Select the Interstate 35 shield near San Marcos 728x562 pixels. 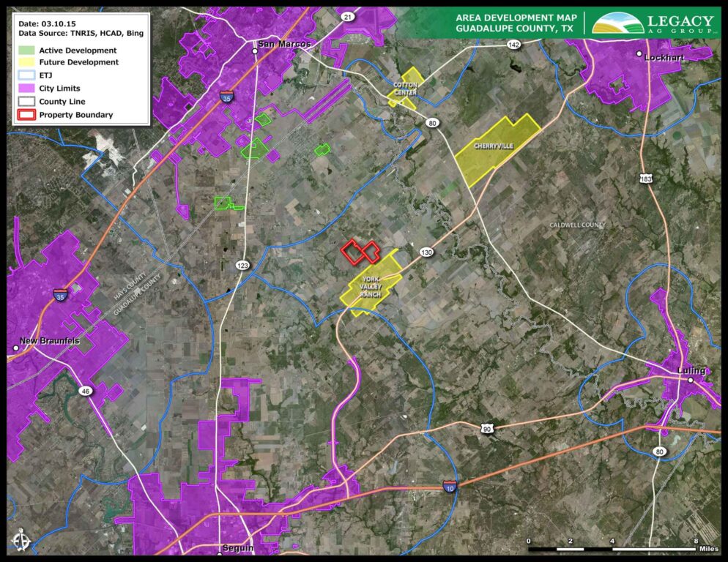pyautogui.click(x=226, y=97)
